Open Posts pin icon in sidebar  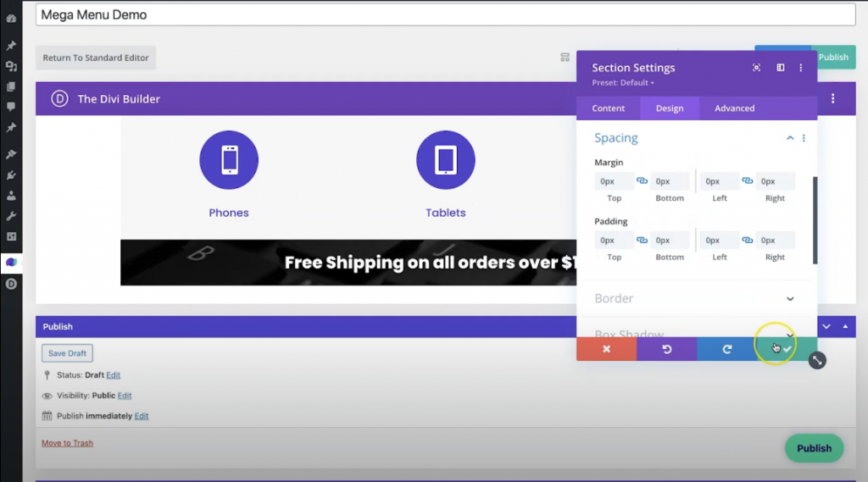tap(11, 46)
